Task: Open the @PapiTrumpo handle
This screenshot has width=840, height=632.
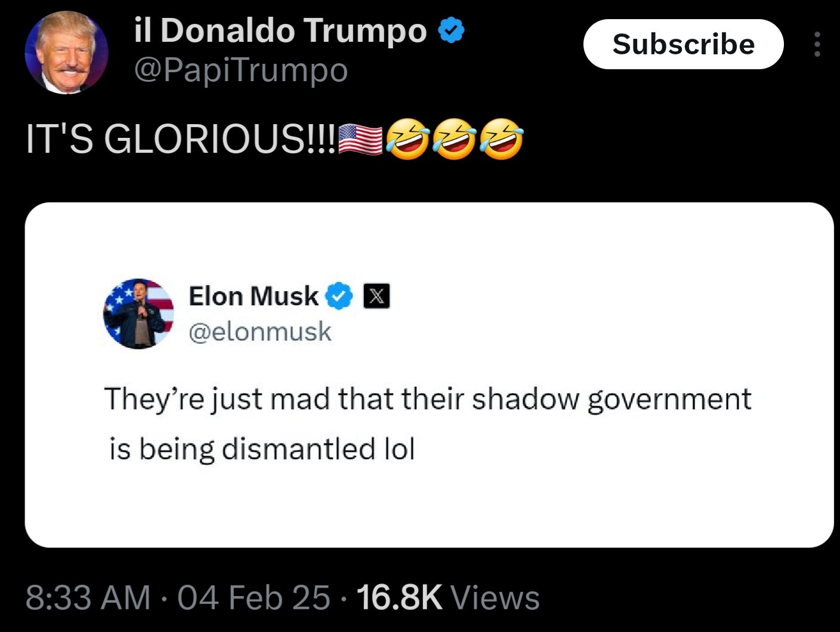Action: tap(241, 70)
